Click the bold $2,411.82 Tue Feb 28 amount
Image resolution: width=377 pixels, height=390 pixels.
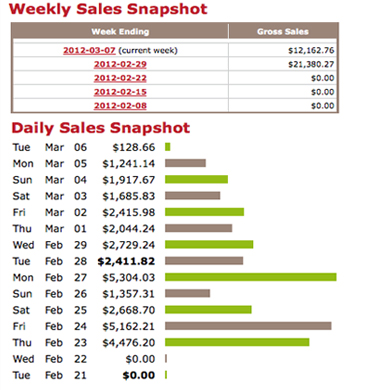click(x=126, y=261)
